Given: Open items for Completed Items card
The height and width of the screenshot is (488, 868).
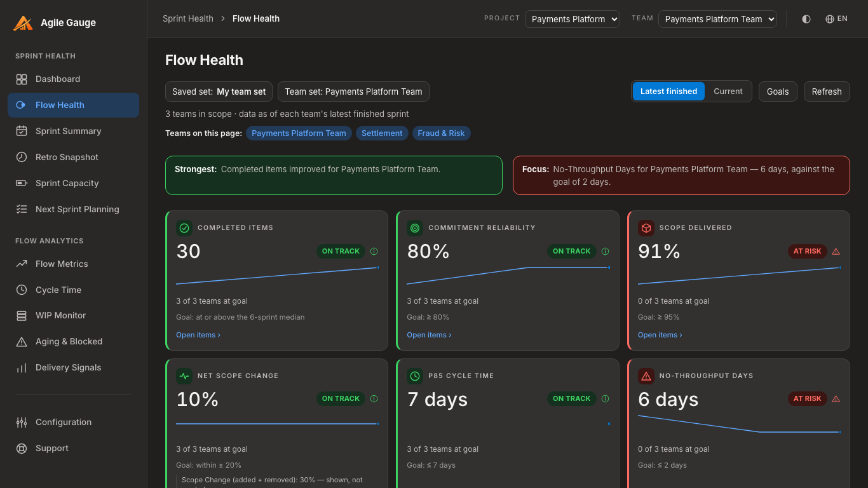Looking at the screenshot, I should pos(198,335).
